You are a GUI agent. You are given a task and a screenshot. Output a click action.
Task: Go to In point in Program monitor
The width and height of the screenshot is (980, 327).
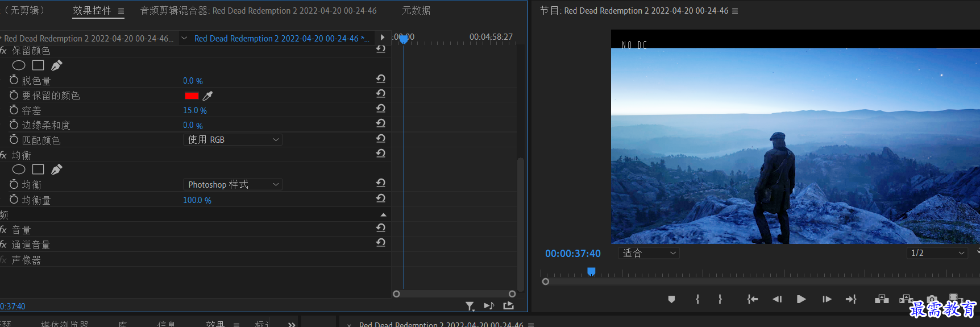click(753, 299)
